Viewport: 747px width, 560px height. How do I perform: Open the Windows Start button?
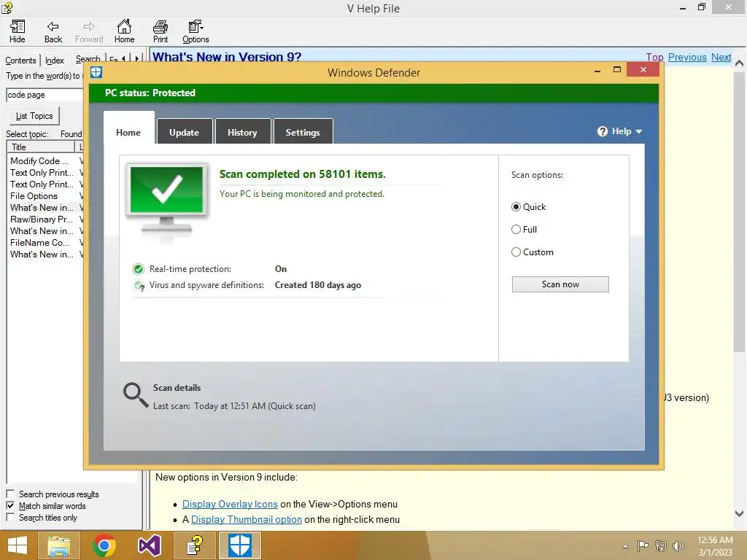(x=18, y=545)
